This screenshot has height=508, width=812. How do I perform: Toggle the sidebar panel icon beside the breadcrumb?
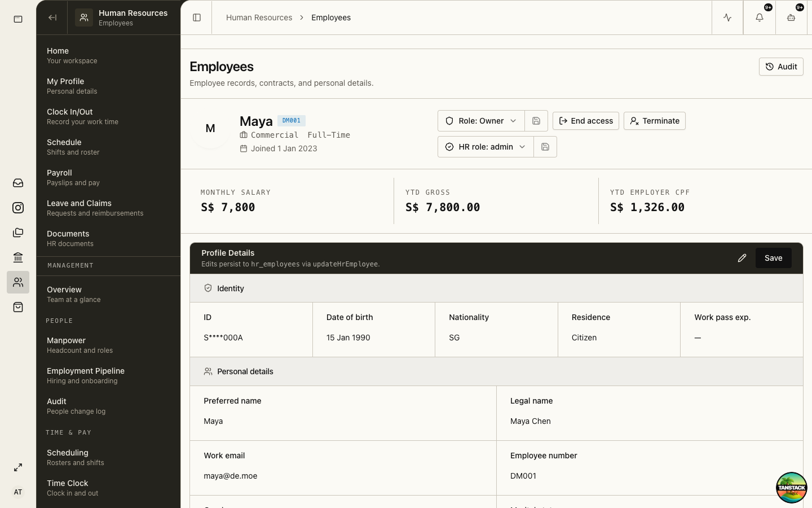point(197,17)
